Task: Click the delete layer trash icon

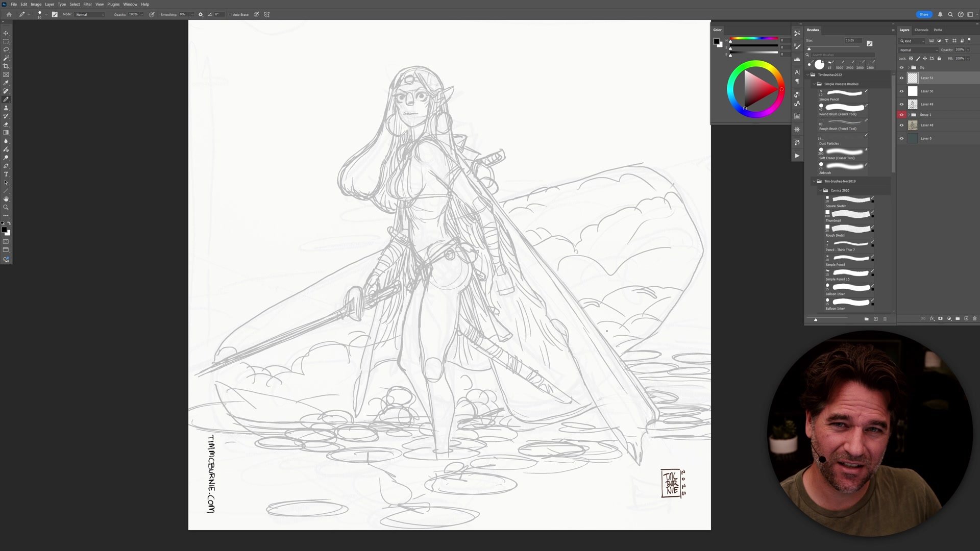Action: [974, 318]
